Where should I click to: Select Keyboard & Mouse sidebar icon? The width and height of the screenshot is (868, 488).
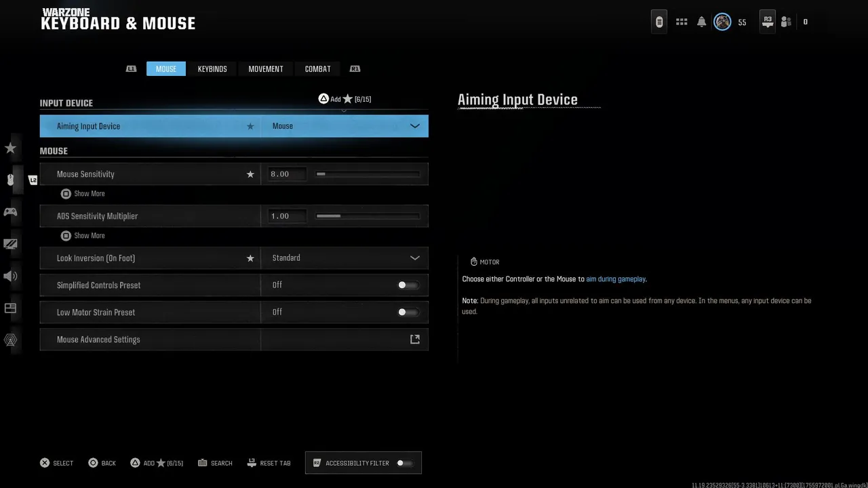coord(10,180)
